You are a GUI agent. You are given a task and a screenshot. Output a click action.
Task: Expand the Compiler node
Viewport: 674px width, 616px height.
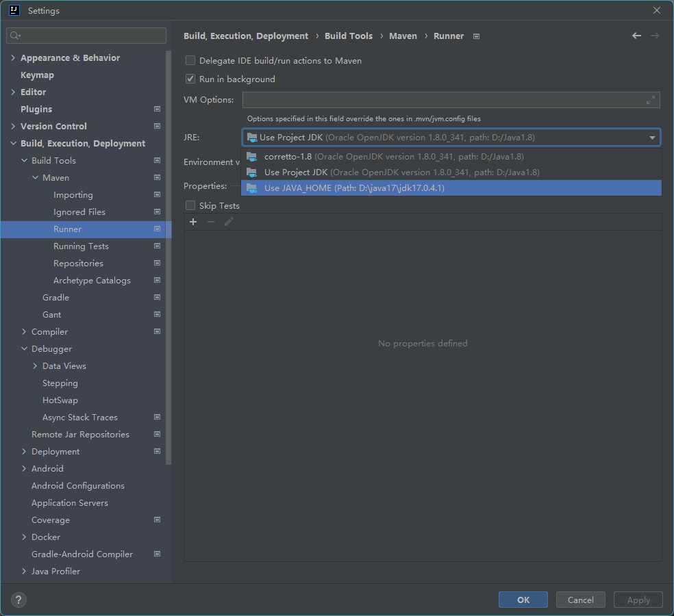[x=24, y=332]
